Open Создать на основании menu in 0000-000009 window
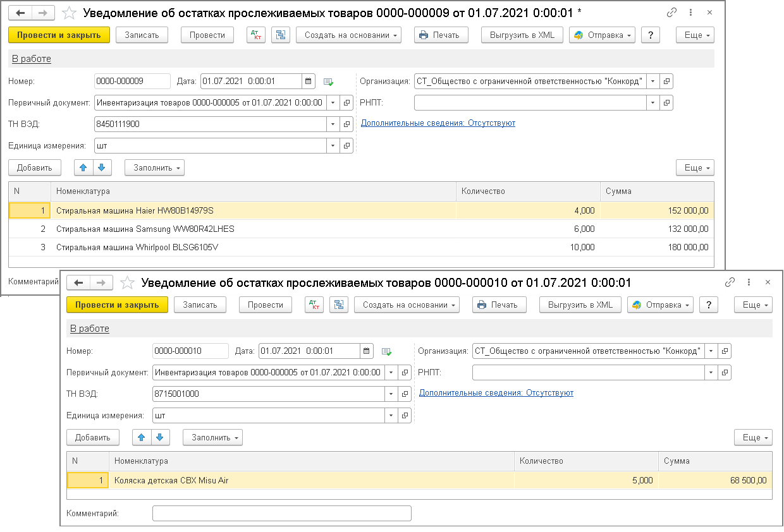 [349, 35]
